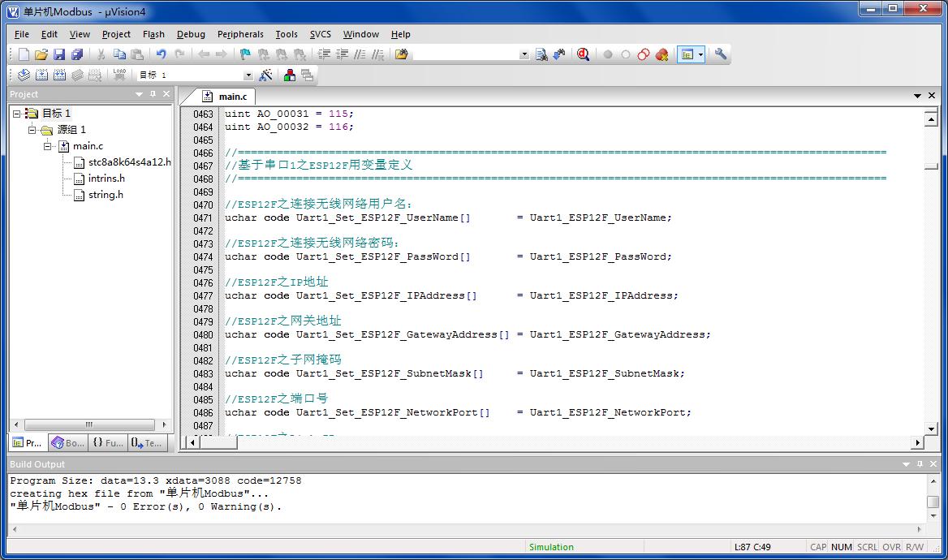Click the Indent selection icon
Image resolution: width=948 pixels, height=560 pixels.
[324, 54]
